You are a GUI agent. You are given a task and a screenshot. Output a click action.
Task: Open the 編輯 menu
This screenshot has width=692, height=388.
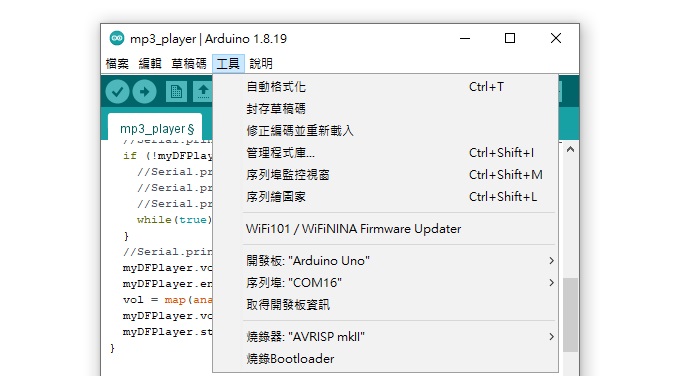[150, 64]
